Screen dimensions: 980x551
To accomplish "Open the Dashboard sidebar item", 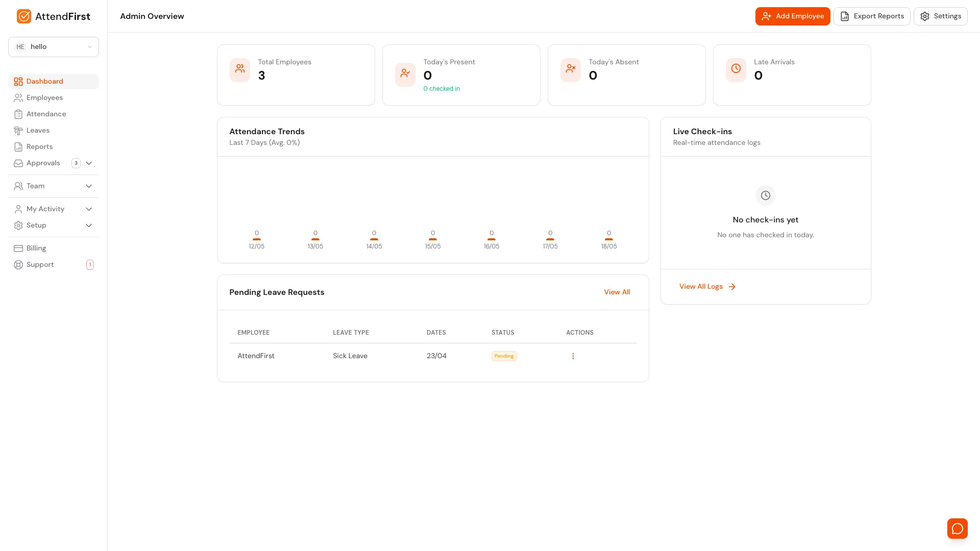I will coord(54,82).
